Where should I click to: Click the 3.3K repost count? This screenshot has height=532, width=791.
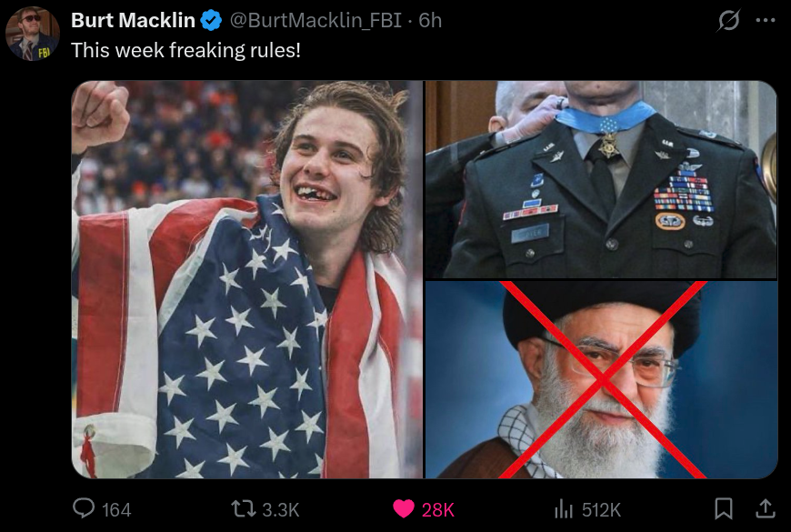(x=280, y=510)
